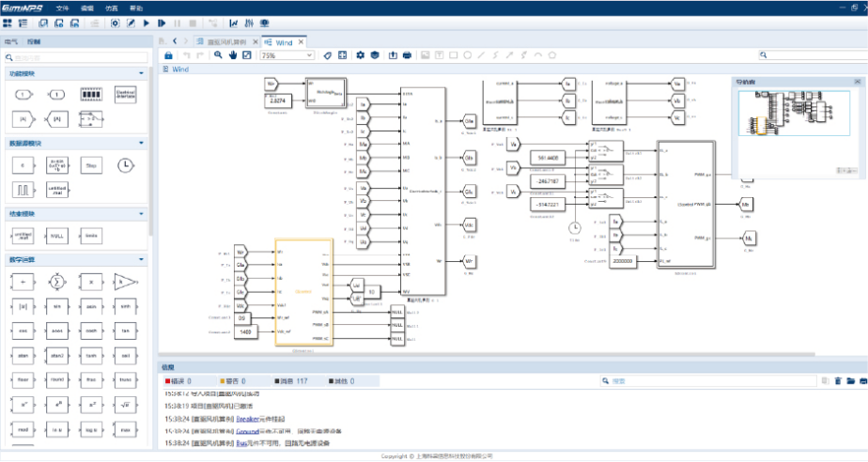Click the fit-to-window icon beside hand tool
This screenshot has width=868, height=462.
coord(246,55)
